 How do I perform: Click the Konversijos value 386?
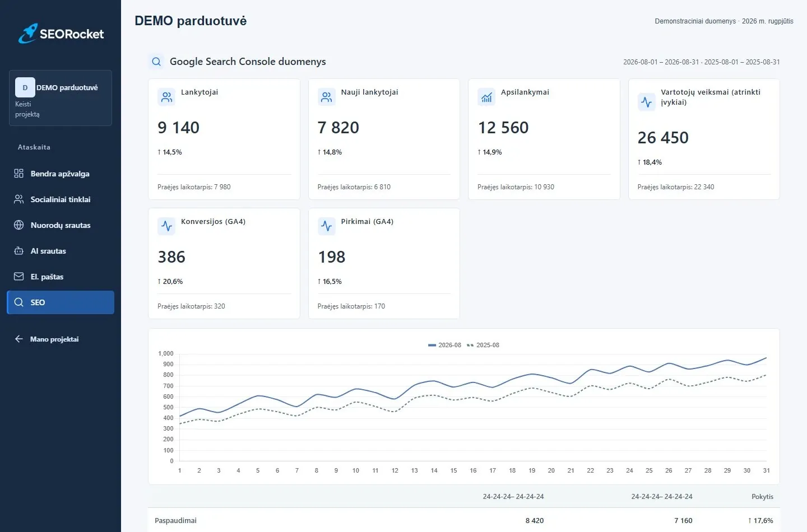(x=171, y=257)
